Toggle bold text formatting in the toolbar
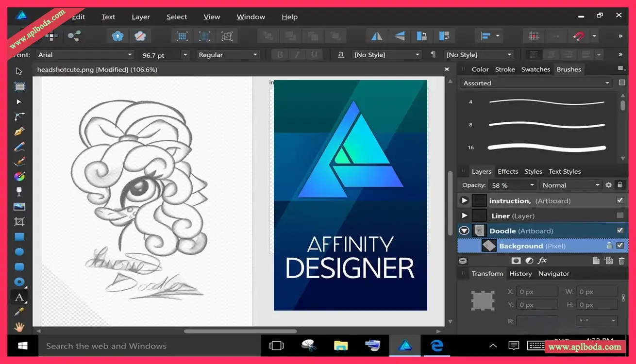This screenshot has height=364, width=636. [x=279, y=54]
